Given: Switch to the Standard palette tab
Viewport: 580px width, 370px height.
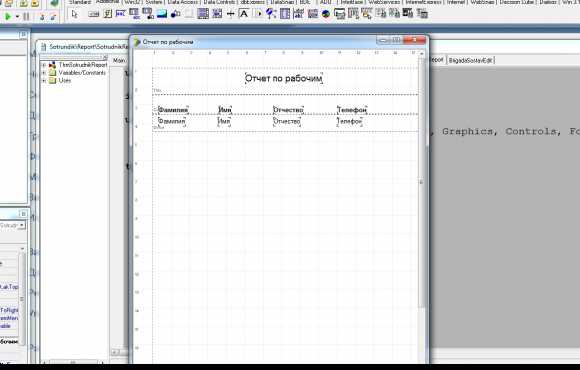Looking at the screenshot, I should [x=80, y=2].
